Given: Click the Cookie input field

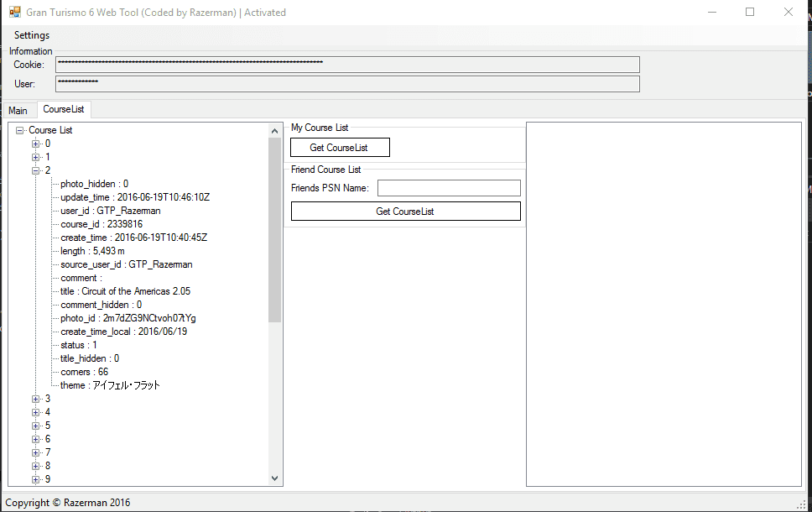Looking at the screenshot, I should click(x=347, y=65).
